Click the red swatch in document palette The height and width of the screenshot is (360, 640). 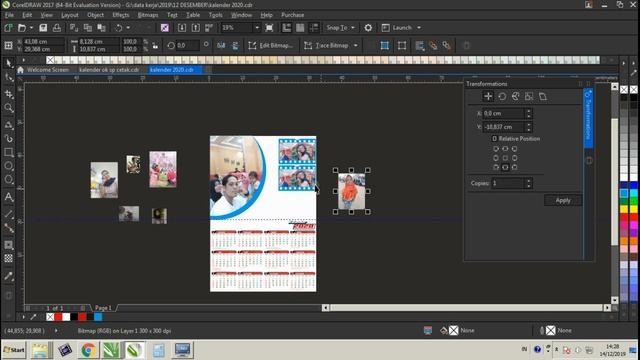click(x=58, y=317)
